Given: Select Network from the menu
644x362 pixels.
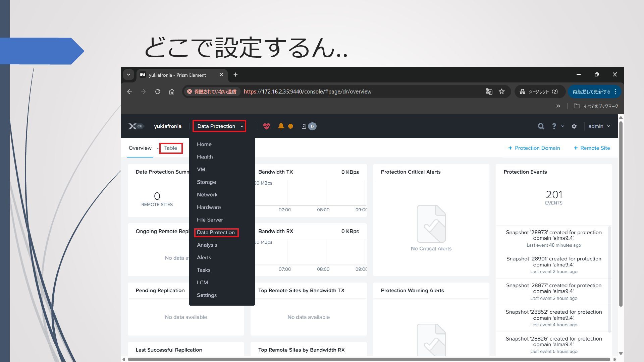Looking at the screenshot, I should 207,195.
